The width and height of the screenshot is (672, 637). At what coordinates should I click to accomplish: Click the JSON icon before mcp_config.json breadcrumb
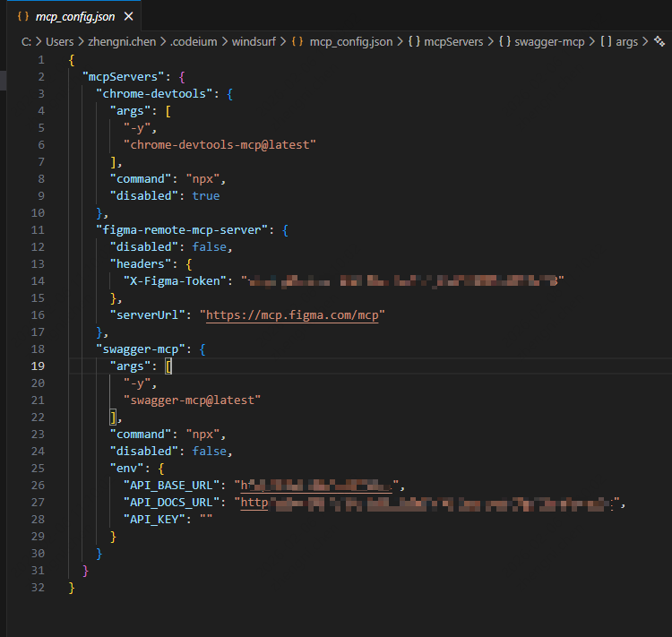[298, 41]
